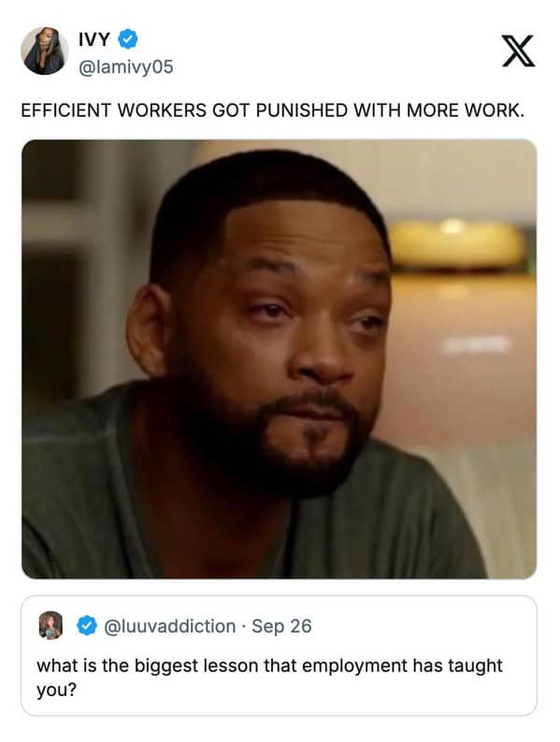Open the quoted tweet asking about employment lessons
Image resolution: width=560 pixels, height=742 pixels.
pos(279,655)
